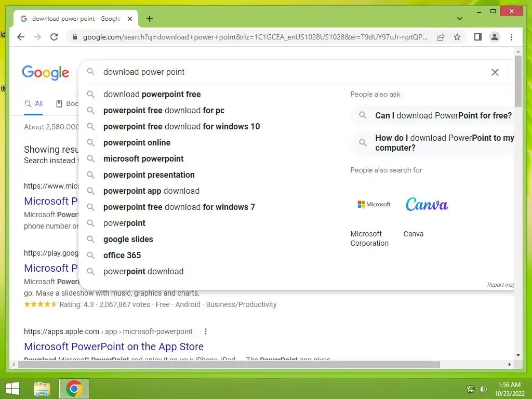Switch to the All results tab
Screen dimensions: 532x399
(x=33, y=104)
